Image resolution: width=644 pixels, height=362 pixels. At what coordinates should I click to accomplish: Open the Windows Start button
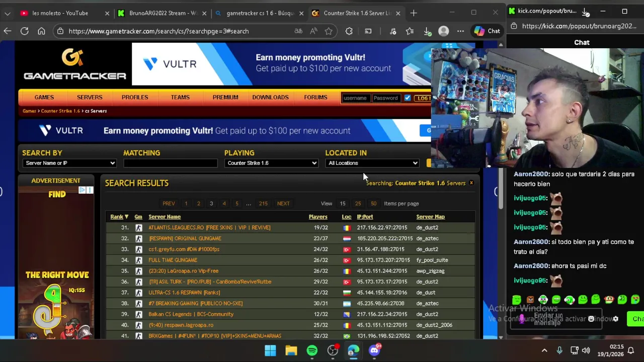(270, 350)
